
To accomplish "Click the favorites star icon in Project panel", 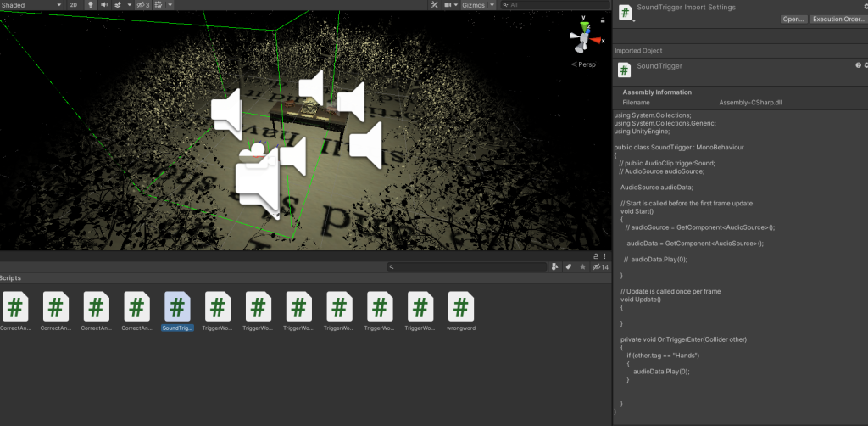I will 582,266.
